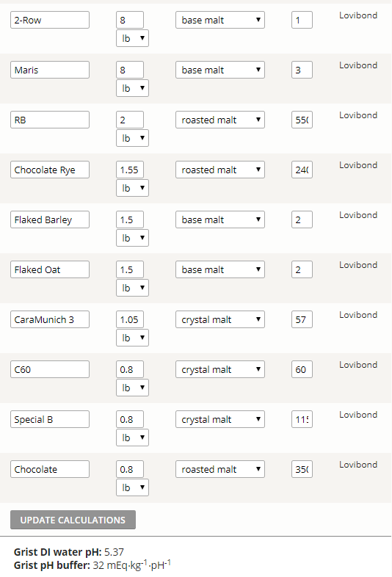Viewport: 392px width, 577px height.
Task: Open the lb unit dropdown under Chocolate Rye
Action: pyautogui.click(x=133, y=188)
